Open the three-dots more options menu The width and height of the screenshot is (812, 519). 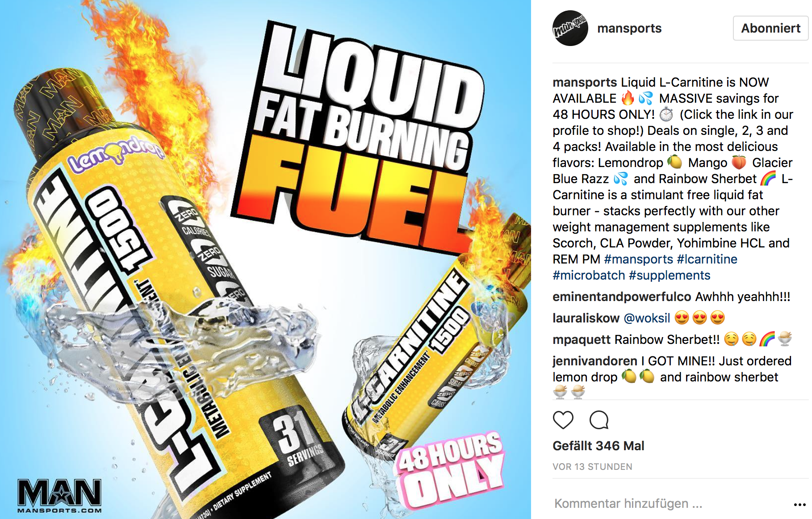point(799,504)
